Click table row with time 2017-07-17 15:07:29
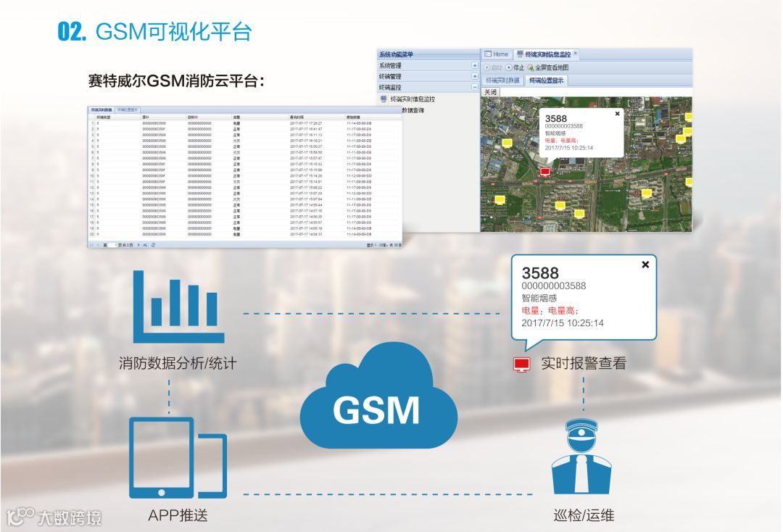 click(x=245, y=193)
